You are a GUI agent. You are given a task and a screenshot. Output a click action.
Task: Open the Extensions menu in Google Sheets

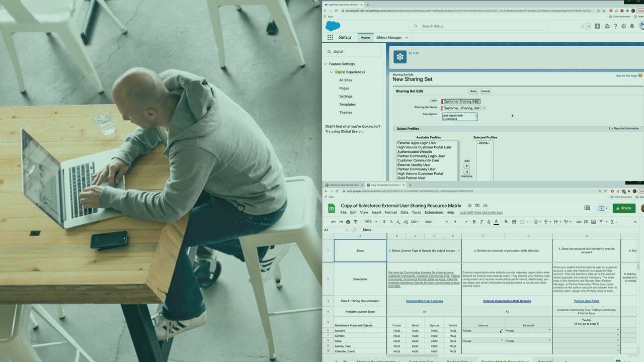click(434, 212)
